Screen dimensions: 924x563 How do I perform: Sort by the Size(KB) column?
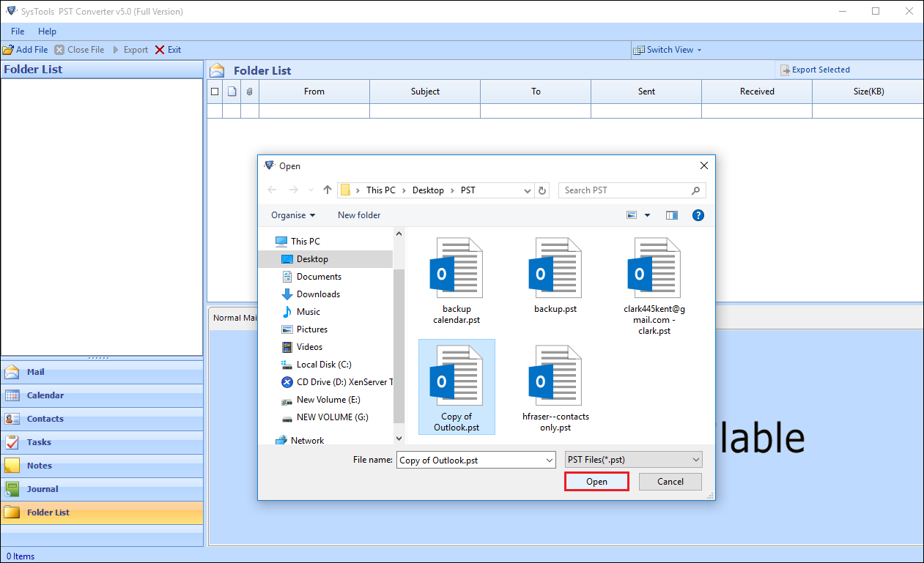coord(868,92)
